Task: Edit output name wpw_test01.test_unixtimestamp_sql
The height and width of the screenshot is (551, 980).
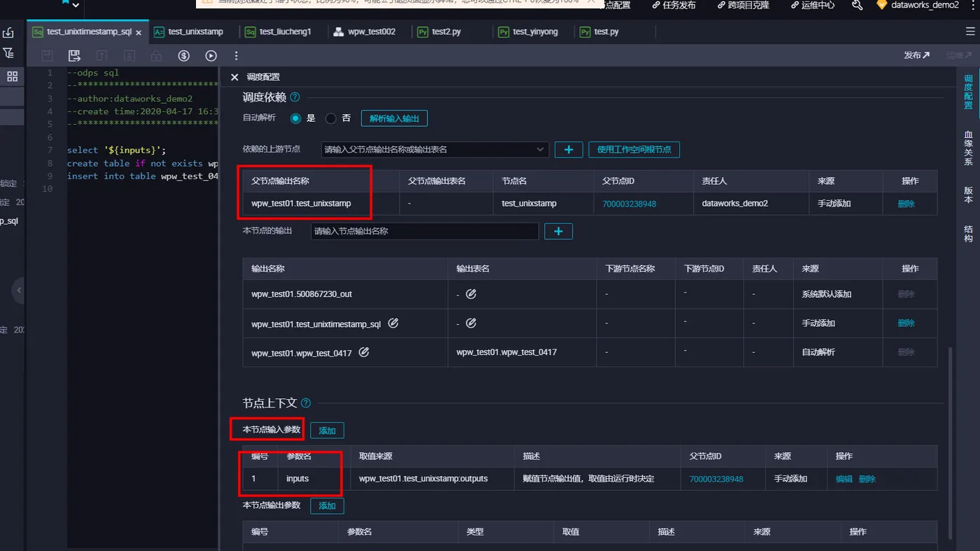Action: click(x=393, y=323)
